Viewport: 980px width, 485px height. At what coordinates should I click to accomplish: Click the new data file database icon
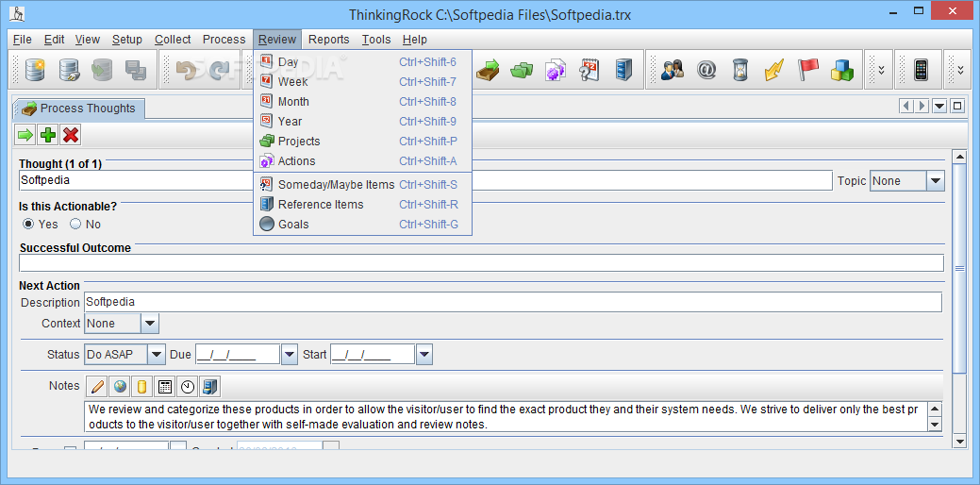pos(35,70)
